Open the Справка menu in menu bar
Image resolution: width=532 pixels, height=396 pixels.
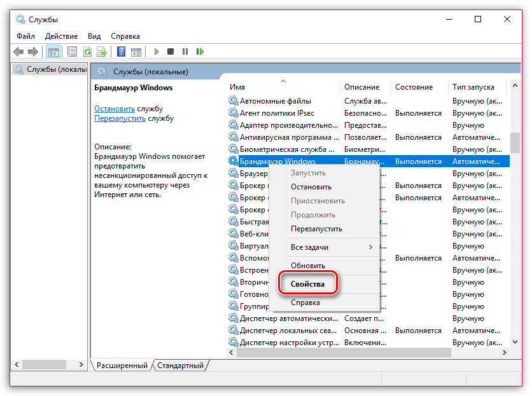point(125,36)
